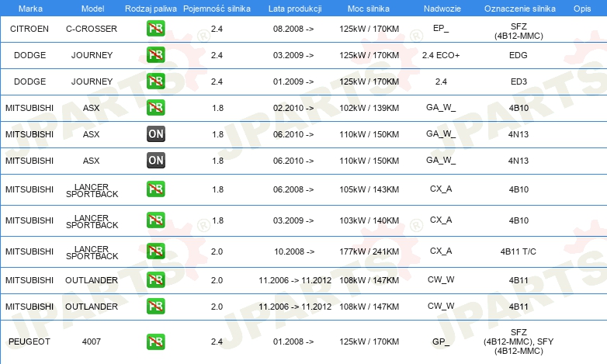This screenshot has height=364, width=607.
Task: Select the petrol icon in the Lancer Sportback 105kW row
Action: pyautogui.click(x=155, y=189)
